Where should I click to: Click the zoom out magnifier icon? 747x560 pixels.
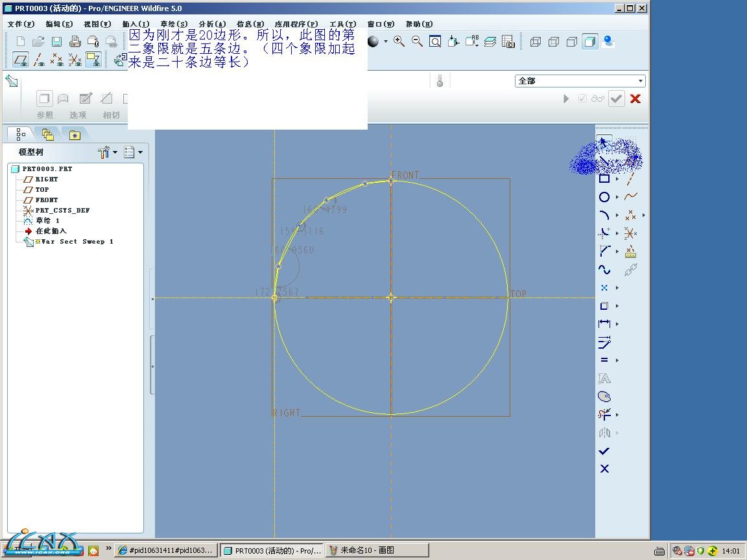tap(417, 41)
